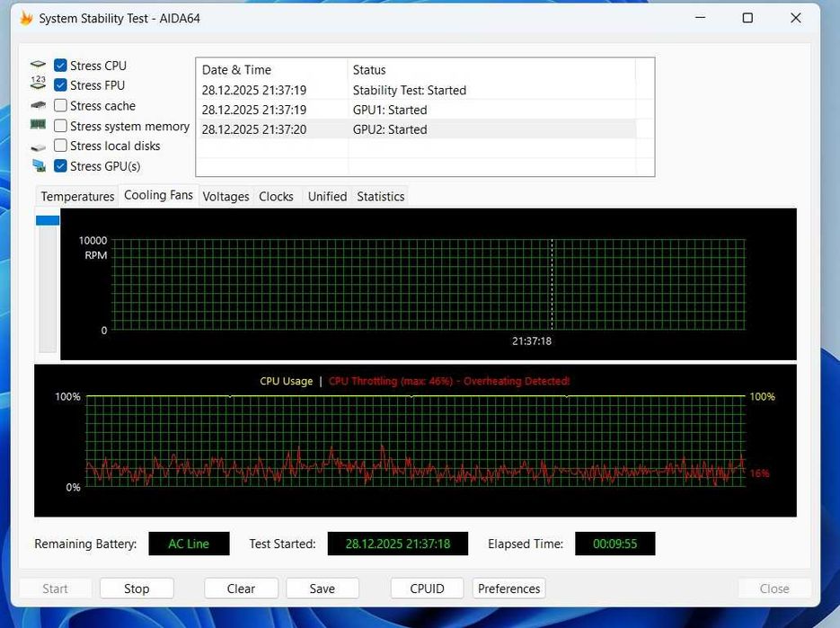840x628 pixels.
Task: Show the Statistics tab
Action: (380, 197)
